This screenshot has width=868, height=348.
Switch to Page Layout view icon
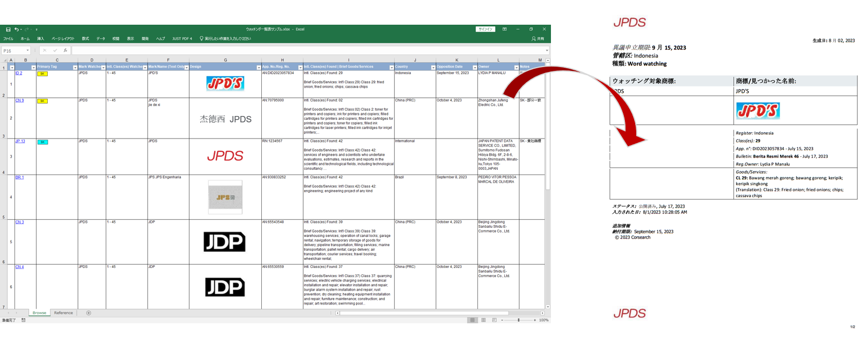tap(483, 320)
